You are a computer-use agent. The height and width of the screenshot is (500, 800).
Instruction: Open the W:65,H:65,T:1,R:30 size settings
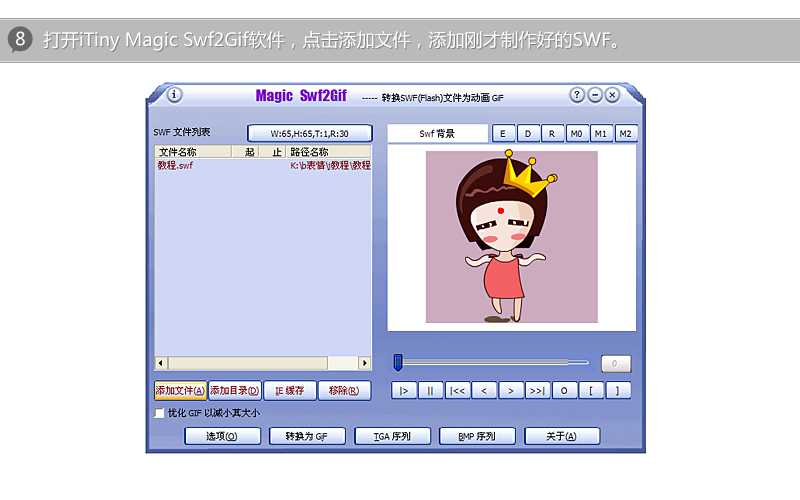coord(310,134)
